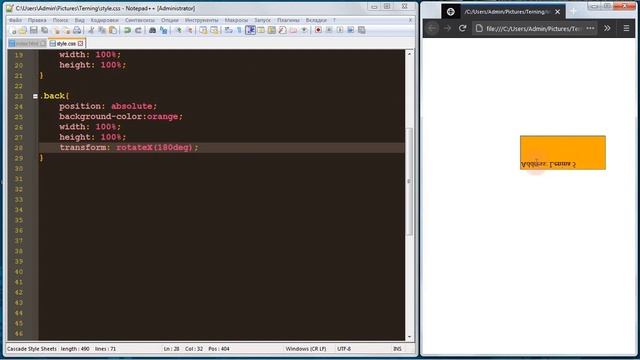Open a new browser tab

(573, 12)
